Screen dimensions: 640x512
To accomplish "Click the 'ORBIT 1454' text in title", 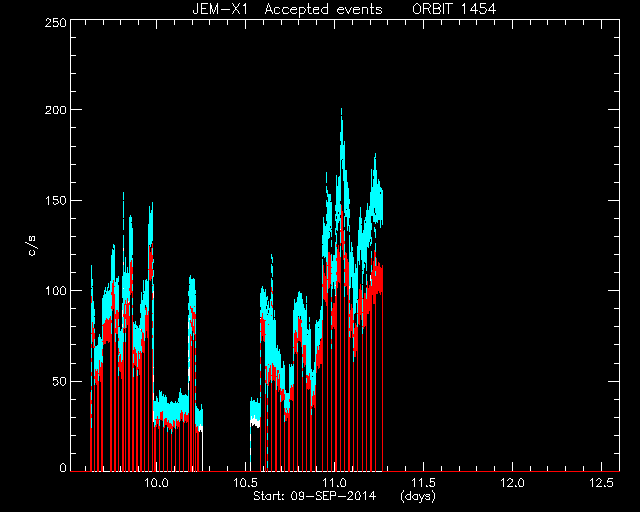I will click(454, 9).
